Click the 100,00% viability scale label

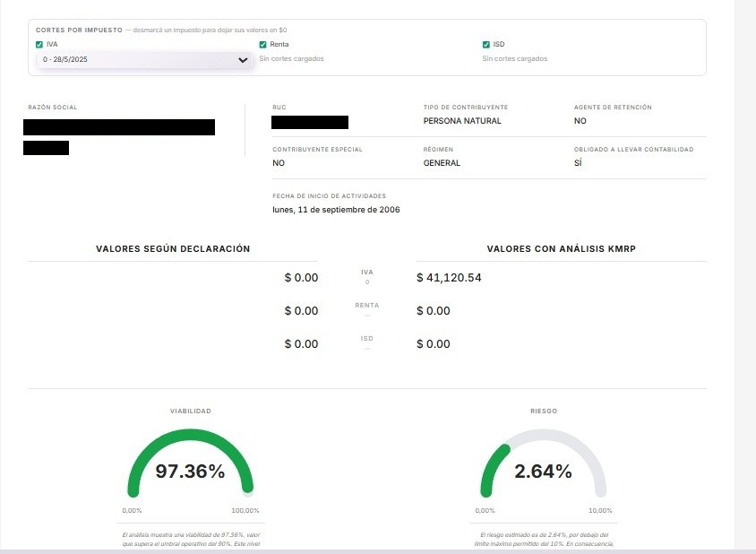click(245, 511)
